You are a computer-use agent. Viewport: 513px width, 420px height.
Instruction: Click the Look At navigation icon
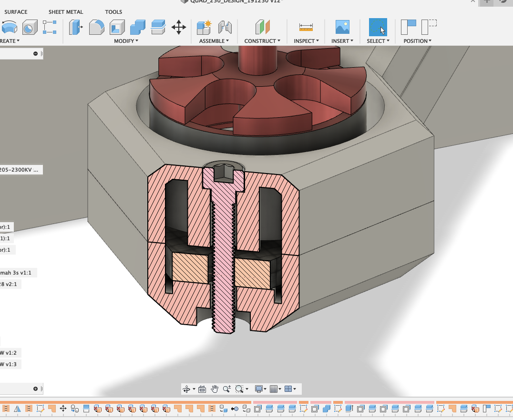pos(202,389)
